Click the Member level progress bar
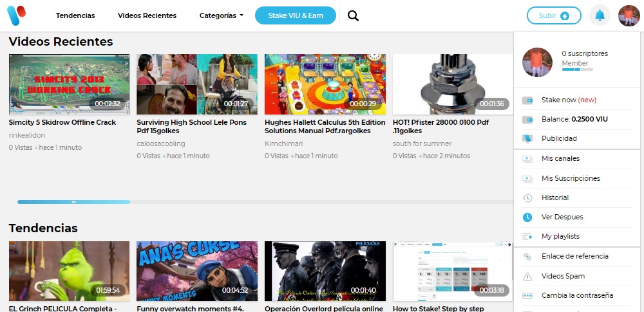Viewport: 644px width, 312px height. (578, 69)
